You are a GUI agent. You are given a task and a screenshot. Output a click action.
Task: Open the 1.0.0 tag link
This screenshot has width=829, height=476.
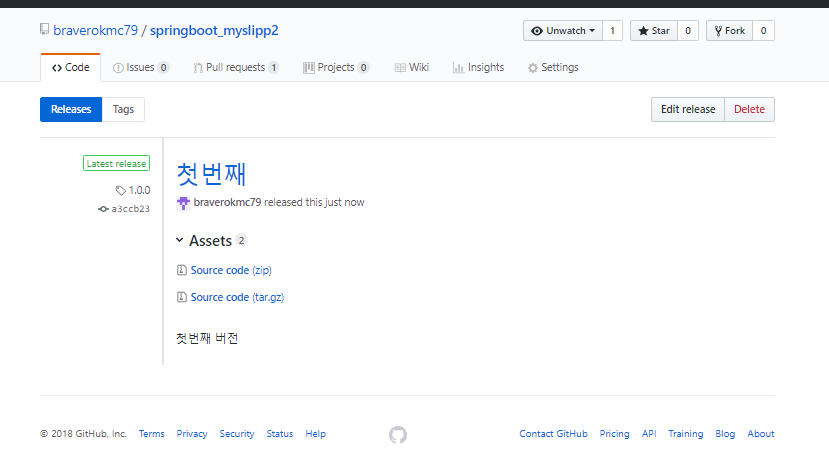click(140, 190)
